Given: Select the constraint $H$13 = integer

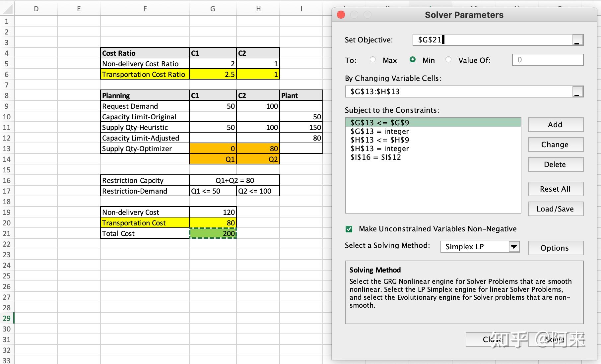Looking at the screenshot, I should point(379,149).
